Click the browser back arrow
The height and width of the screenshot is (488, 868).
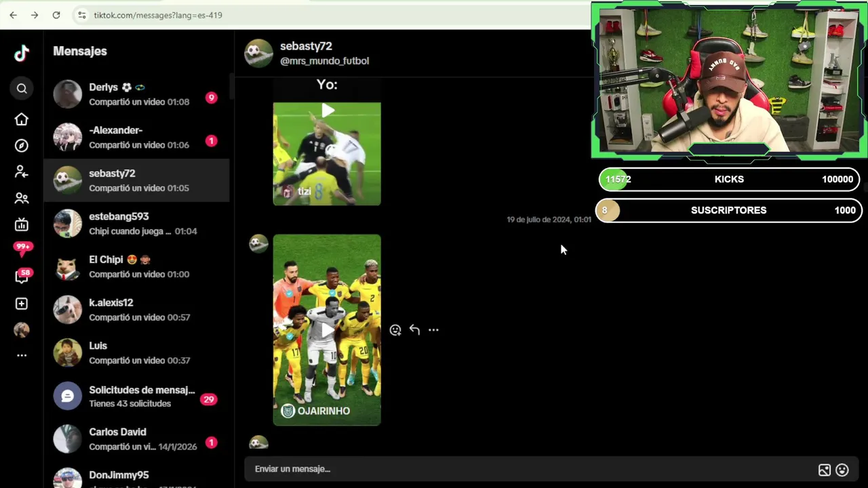[x=13, y=15]
